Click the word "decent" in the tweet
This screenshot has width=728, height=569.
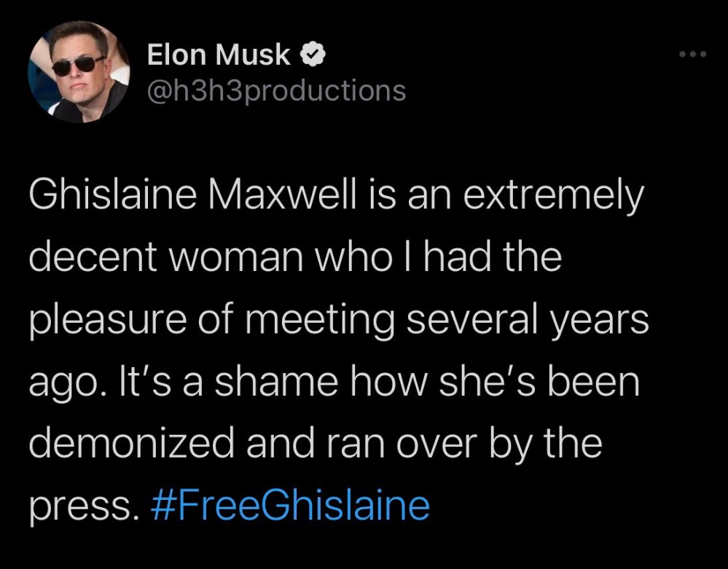(93, 256)
